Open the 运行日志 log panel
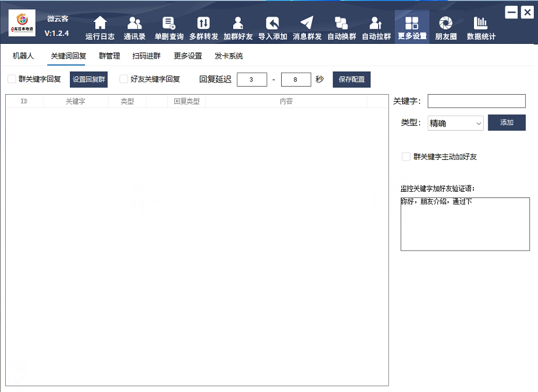Screen dimensions: 538x392 (100, 27)
